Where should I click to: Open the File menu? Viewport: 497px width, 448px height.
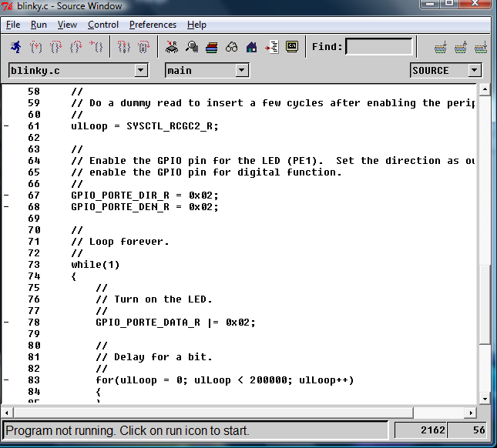click(13, 25)
